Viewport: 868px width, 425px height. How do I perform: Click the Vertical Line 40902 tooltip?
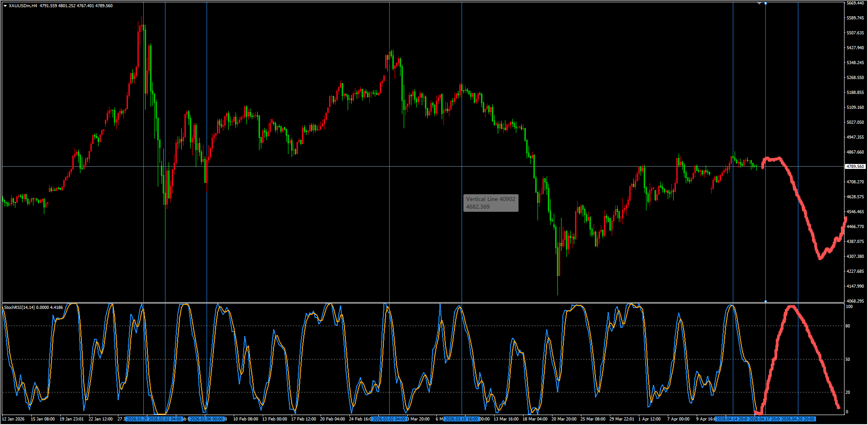click(491, 203)
